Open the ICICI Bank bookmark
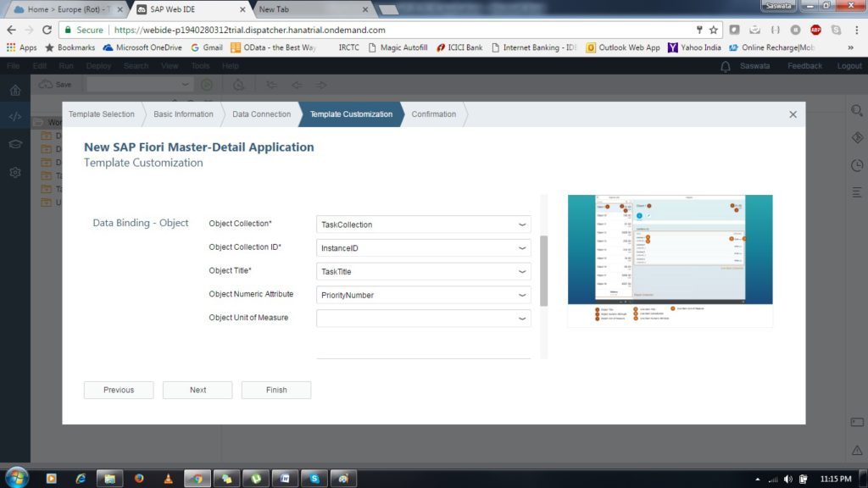The height and width of the screenshot is (488, 868). [x=459, y=47]
